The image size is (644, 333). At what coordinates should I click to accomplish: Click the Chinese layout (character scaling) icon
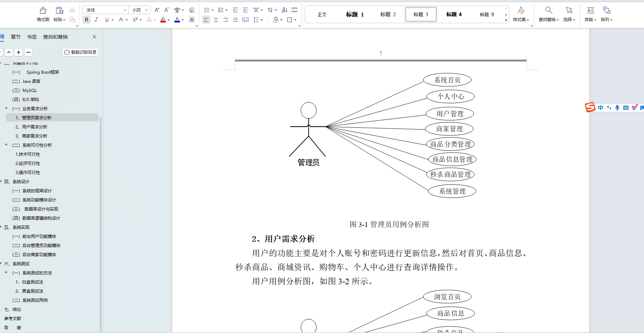click(x=256, y=10)
